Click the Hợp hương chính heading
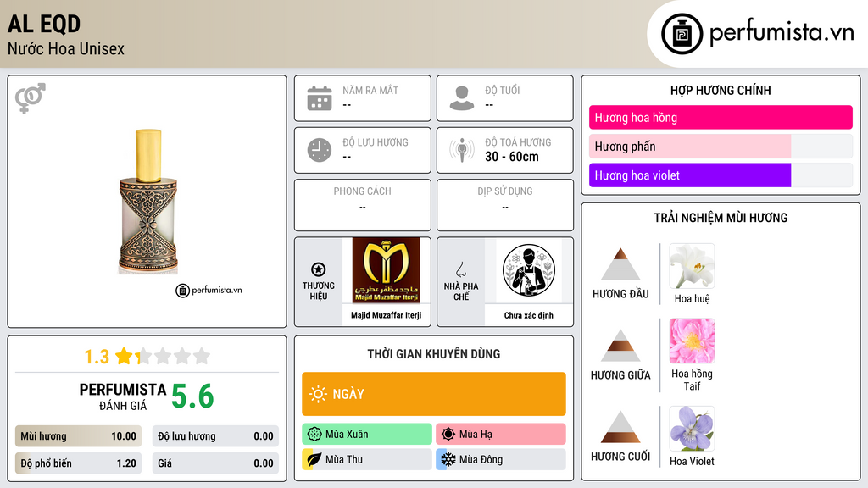This screenshot has width=868, height=488. click(x=721, y=90)
